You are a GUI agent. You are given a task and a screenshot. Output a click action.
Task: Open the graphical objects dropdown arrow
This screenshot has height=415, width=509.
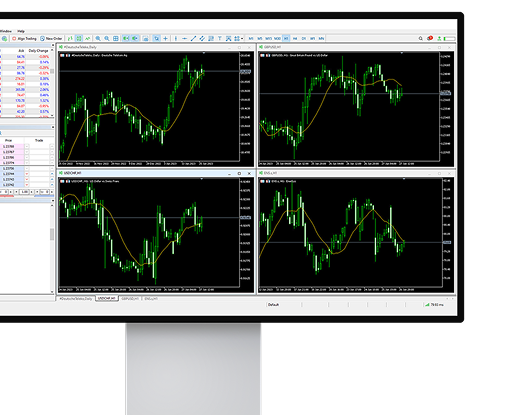[x=242, y=39]
